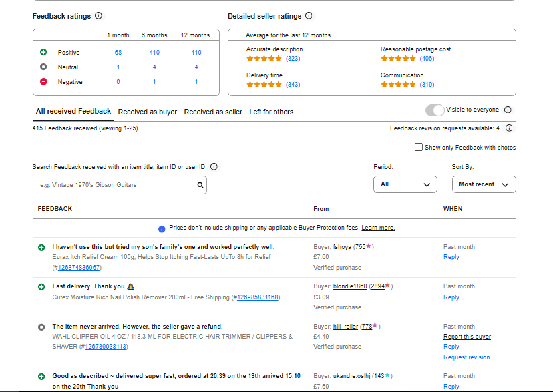Viewport: 553px width, 392px height.
Task: Open 12 months negative count 1
Action: coord(196,82)
